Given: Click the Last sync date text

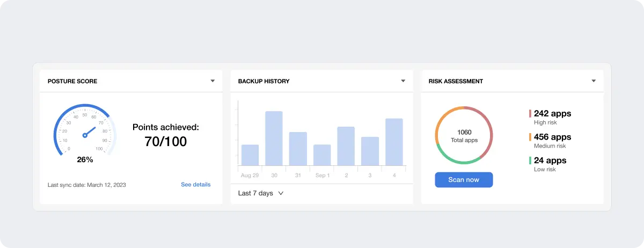Looking at the screenshot, I should point(87,185).
